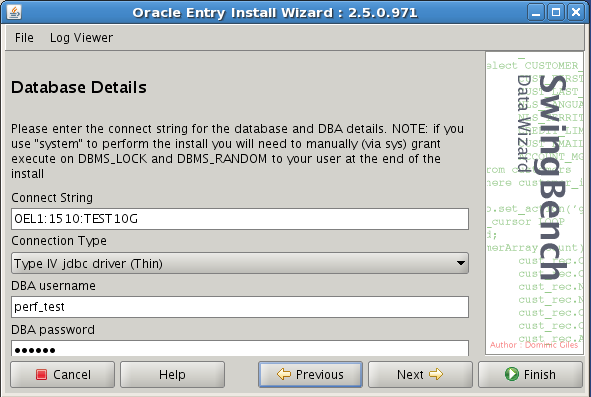Open the Help button
Viewport: 591px width, 397px height.
(172, 374)
